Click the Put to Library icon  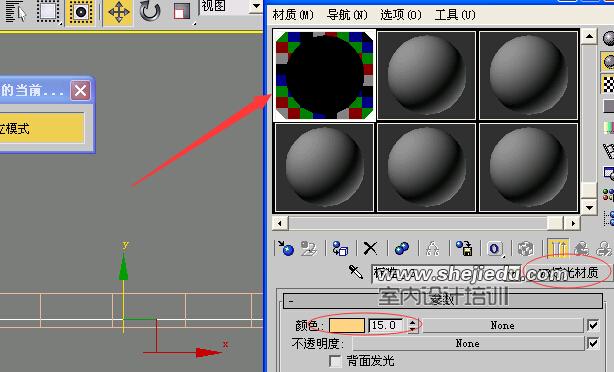[x=464, y=248]
